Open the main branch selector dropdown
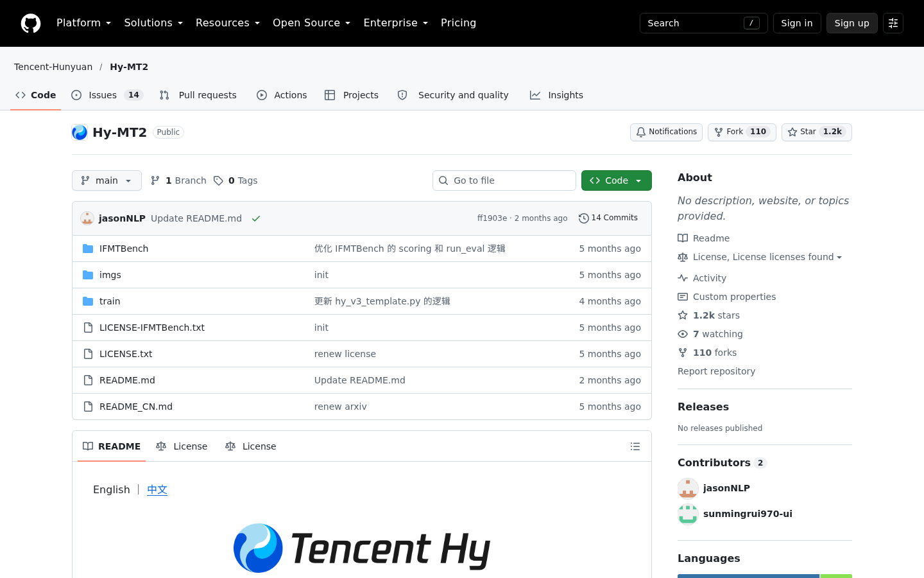924x578 pixels. (x=107, y=180)
